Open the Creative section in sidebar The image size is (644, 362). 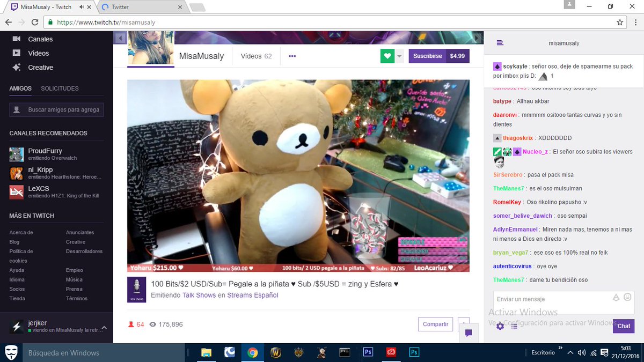33,68
